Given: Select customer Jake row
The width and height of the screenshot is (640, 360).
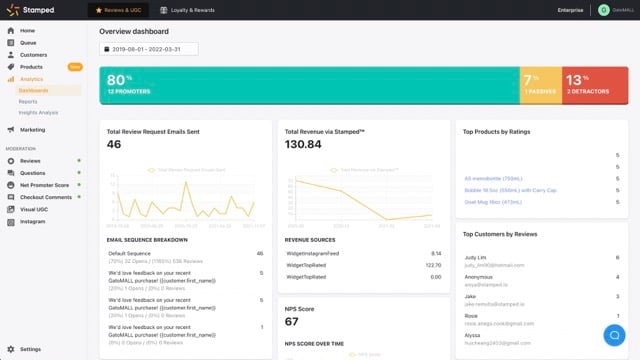Looking at the screenshot, I should point(542,300).
